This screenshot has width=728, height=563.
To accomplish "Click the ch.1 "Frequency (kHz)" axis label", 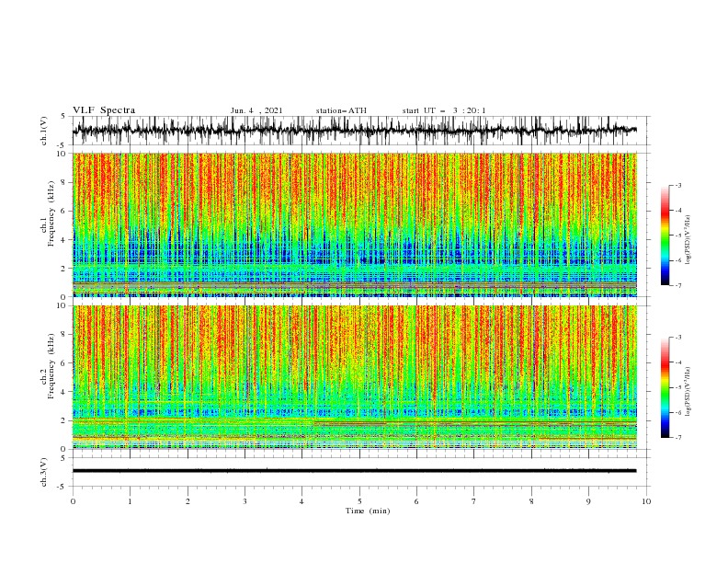I will tap(51, 213).
